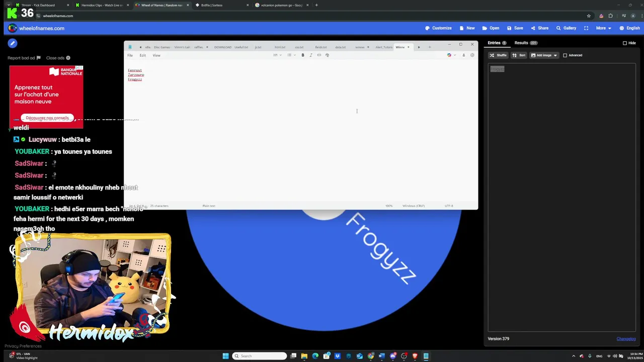Open the Copilot dropdown in Notepad

(451, 55)
